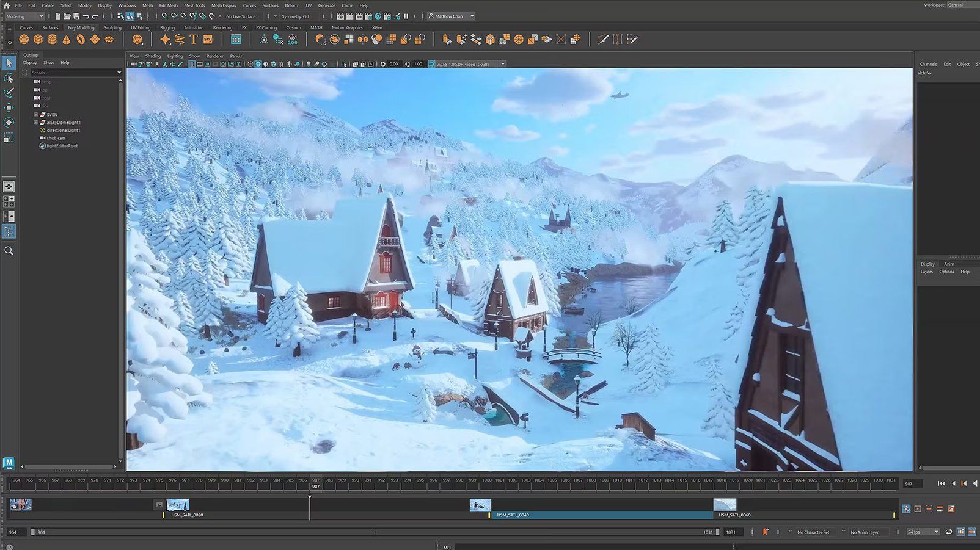Click the magnifying glass zoom tool icon
The width and height of the screenshot is (980, 550).
point(9,251)
